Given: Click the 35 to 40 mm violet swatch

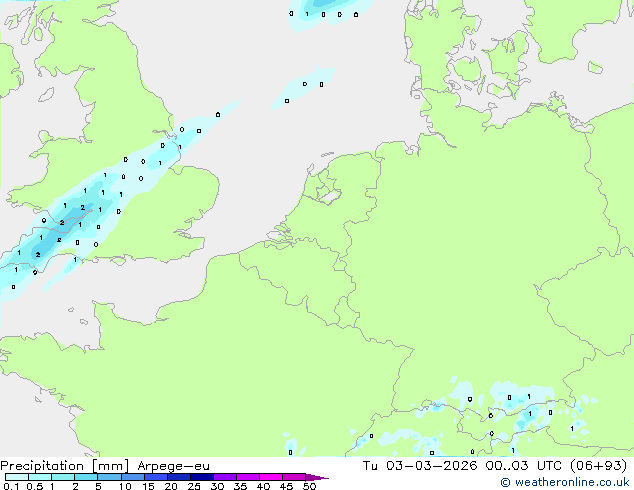Looking at the screenshot, I should click(248, 477).
